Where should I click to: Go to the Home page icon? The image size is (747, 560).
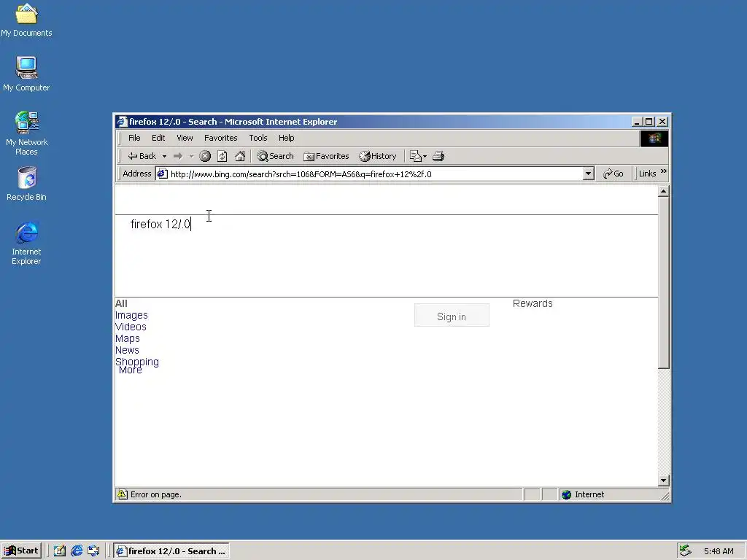coord(239,156)
